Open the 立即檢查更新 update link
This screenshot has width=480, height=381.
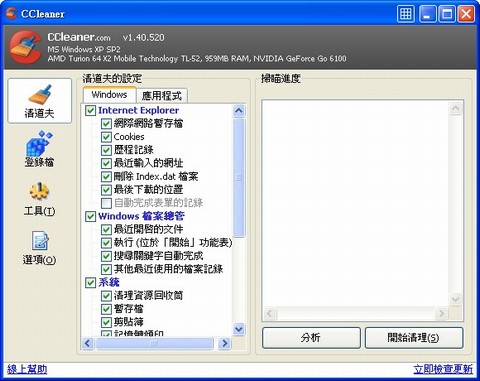click(443, 369)
